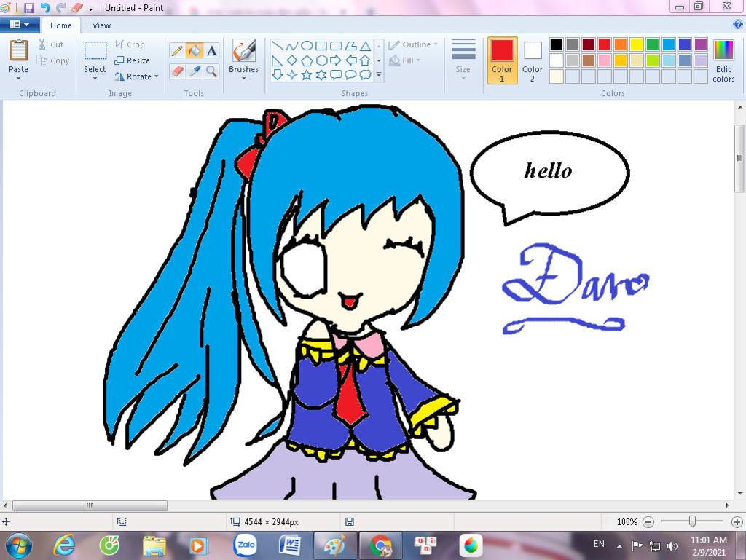Open the Size dropdown

(x=463, y=60)
